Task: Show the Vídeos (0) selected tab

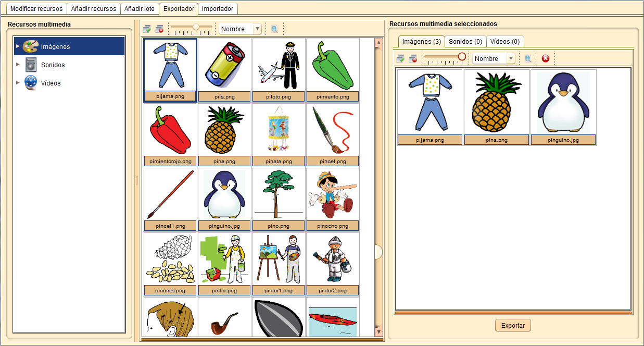Action: point(505,42)
